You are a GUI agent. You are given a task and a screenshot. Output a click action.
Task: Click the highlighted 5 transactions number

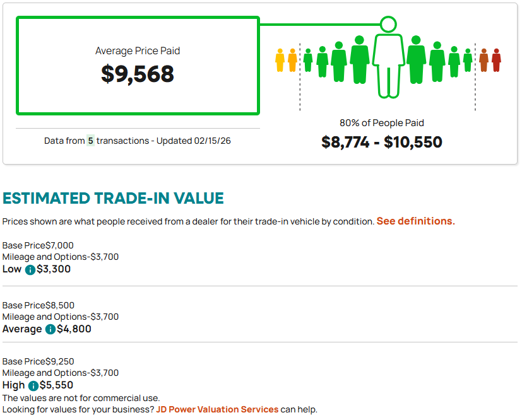[90, 141]
